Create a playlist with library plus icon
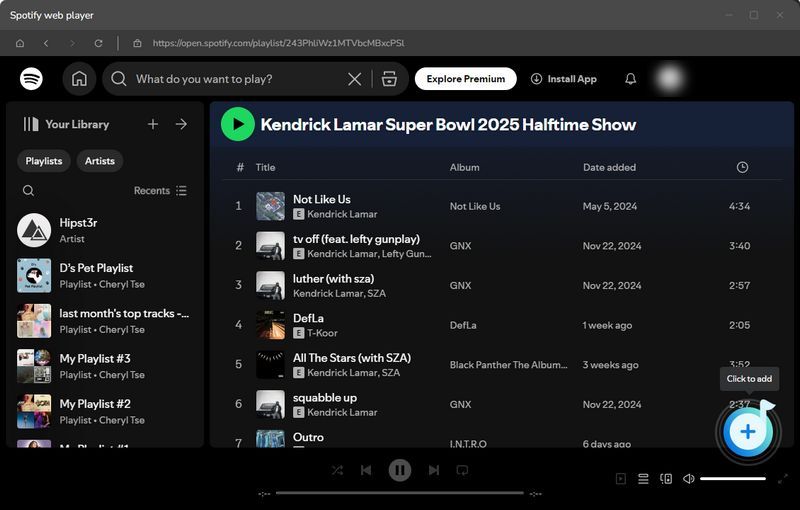Viewport: 800px width, 510px height. click(153, 124)
